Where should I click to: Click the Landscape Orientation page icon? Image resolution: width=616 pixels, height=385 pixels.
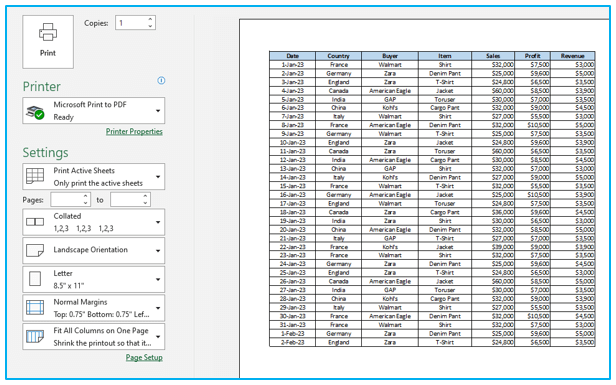click(35, 250)
